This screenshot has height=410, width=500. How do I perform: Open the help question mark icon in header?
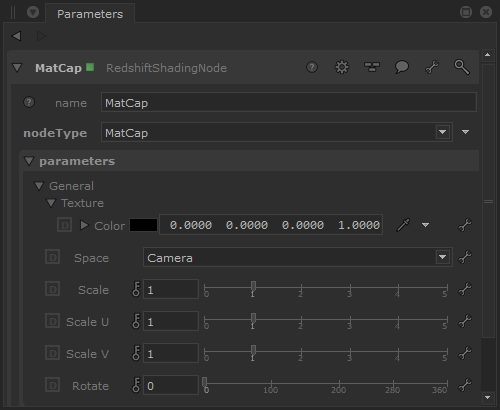(x=312, y=67)
